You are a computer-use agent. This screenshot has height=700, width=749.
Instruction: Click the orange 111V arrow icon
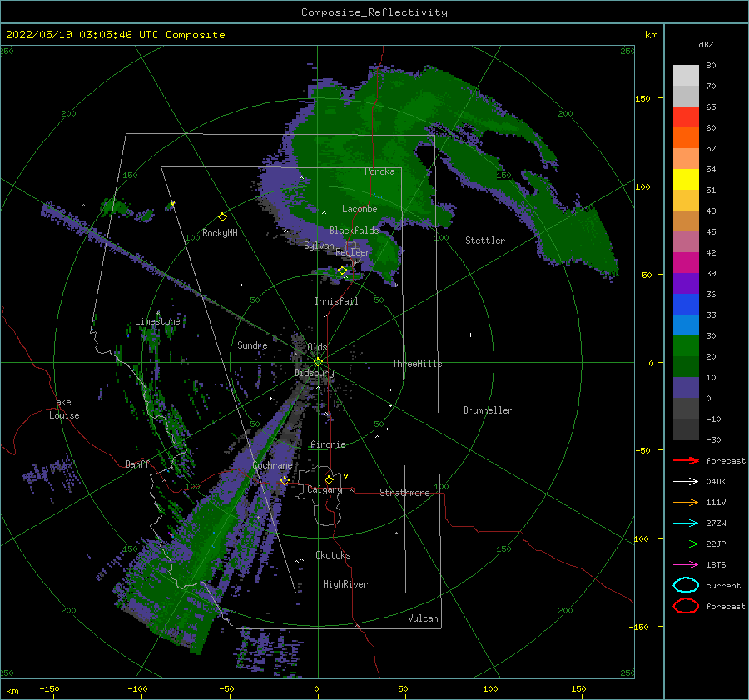[x=686, y=502]
